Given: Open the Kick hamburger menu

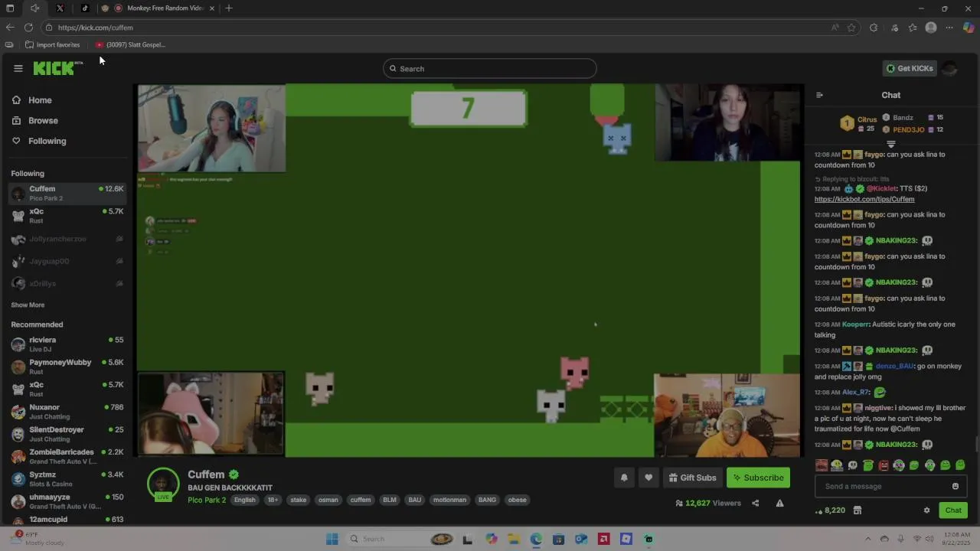Looking at the screenshot, I should coord(18,68).
